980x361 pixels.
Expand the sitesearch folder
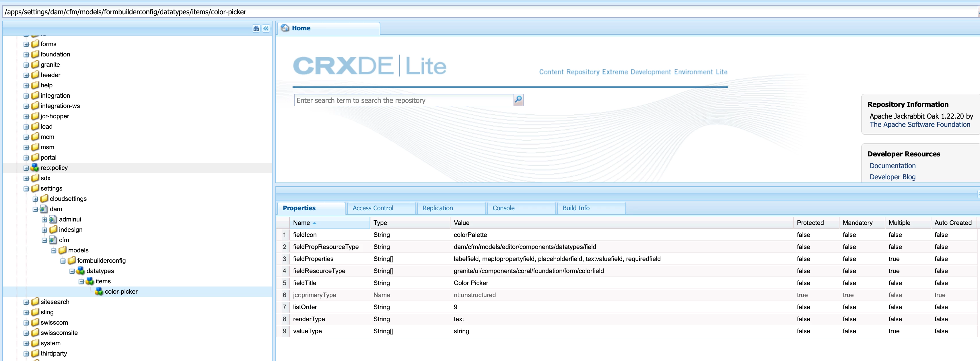[x=26, y=302]
